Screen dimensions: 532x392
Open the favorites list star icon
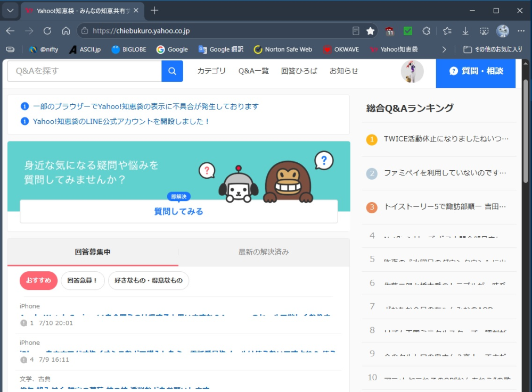(x=447, y=31)
